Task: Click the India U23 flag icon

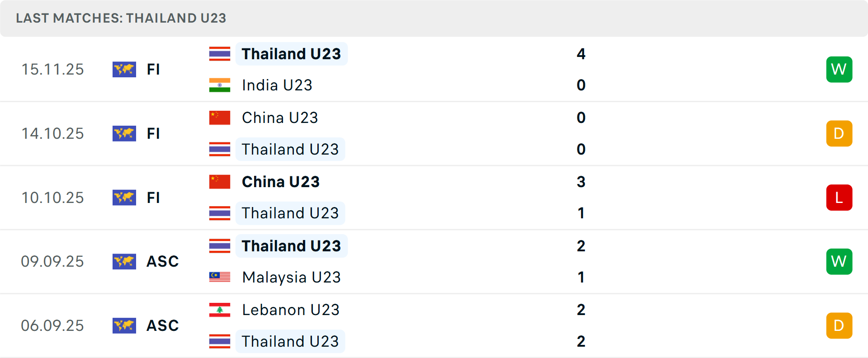Action: pyautogui.click(x=220, y=85)
